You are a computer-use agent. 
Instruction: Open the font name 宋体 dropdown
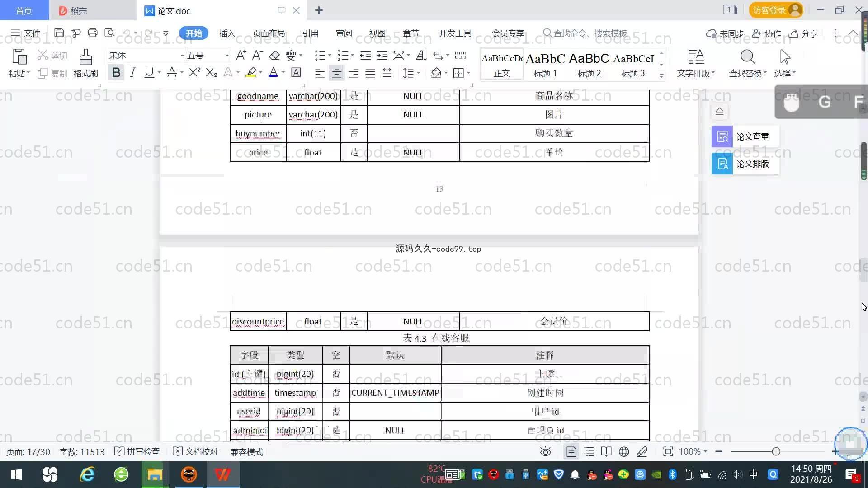tap(182, 56)
